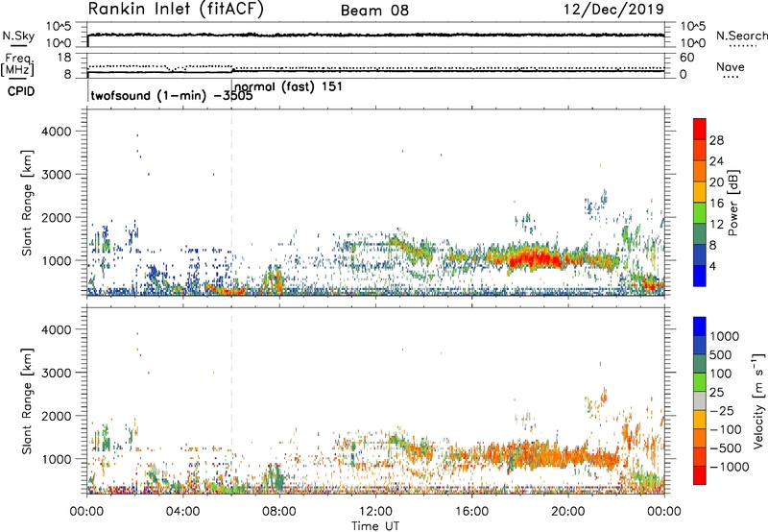Click the Velocity [m s-1] label
This screenshot has width=768, height=532.
coord(758,400)
